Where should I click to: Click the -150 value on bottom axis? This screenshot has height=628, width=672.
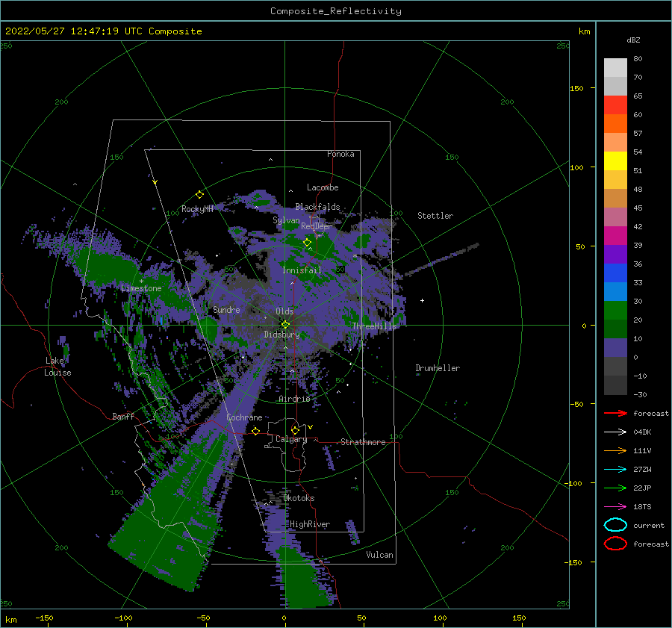(x=45, y=618)
